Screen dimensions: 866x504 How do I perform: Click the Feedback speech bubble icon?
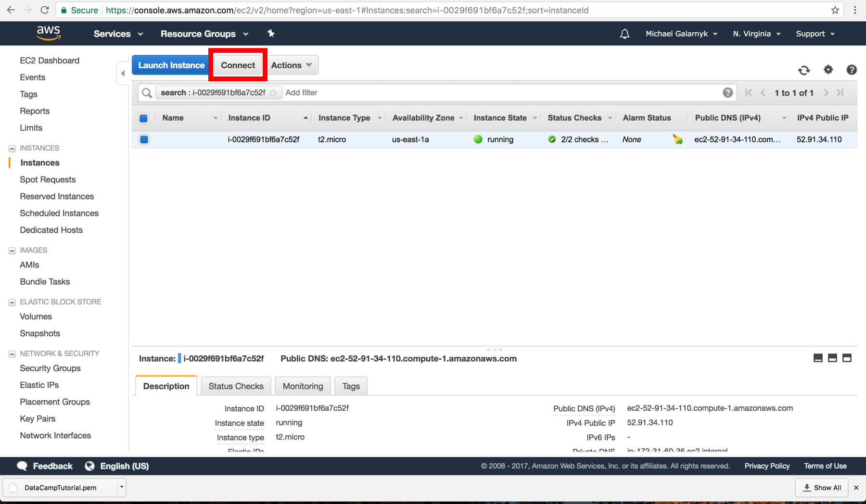tap(22, 466)
